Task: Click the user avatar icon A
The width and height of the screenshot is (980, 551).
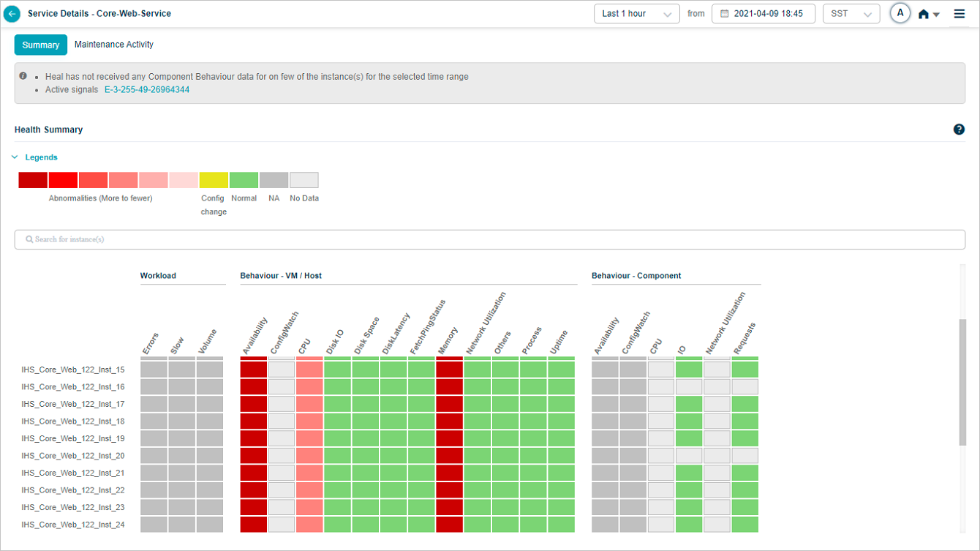Action: [900, 13]
